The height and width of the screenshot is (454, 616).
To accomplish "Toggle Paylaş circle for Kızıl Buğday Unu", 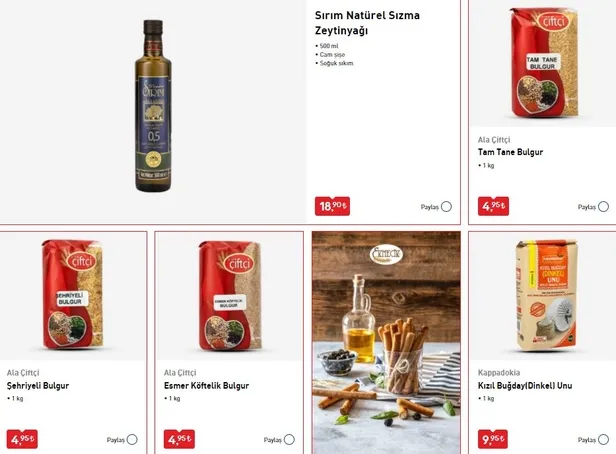I will tap(603, 439).
